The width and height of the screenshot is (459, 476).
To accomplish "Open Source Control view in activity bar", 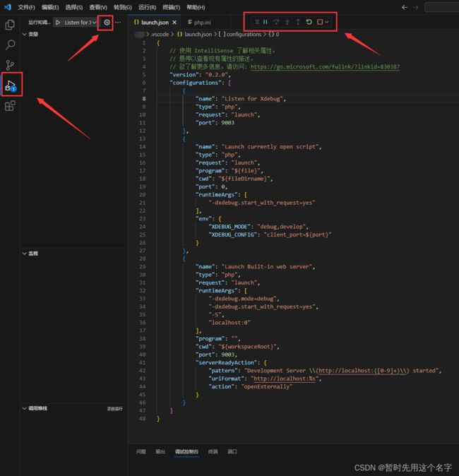I will 10,65.
